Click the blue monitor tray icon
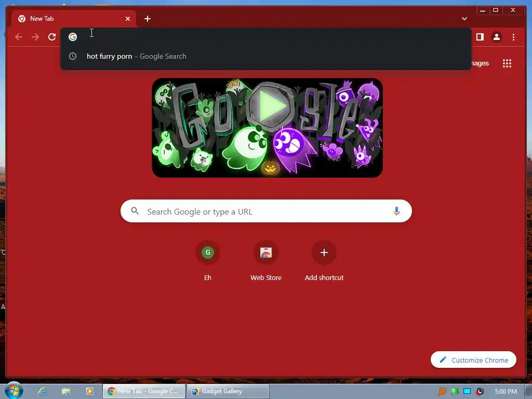This screenshot has width=532, height=399. tap(467, 392)
